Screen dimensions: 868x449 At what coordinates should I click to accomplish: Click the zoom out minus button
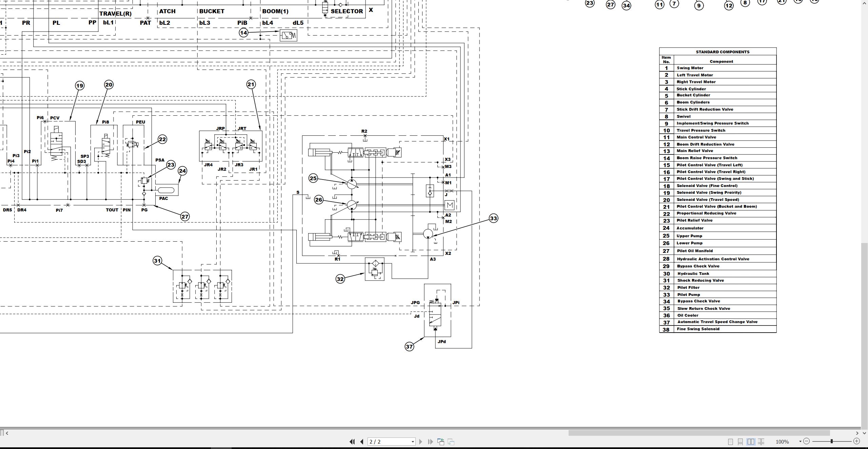click(807, 441)
